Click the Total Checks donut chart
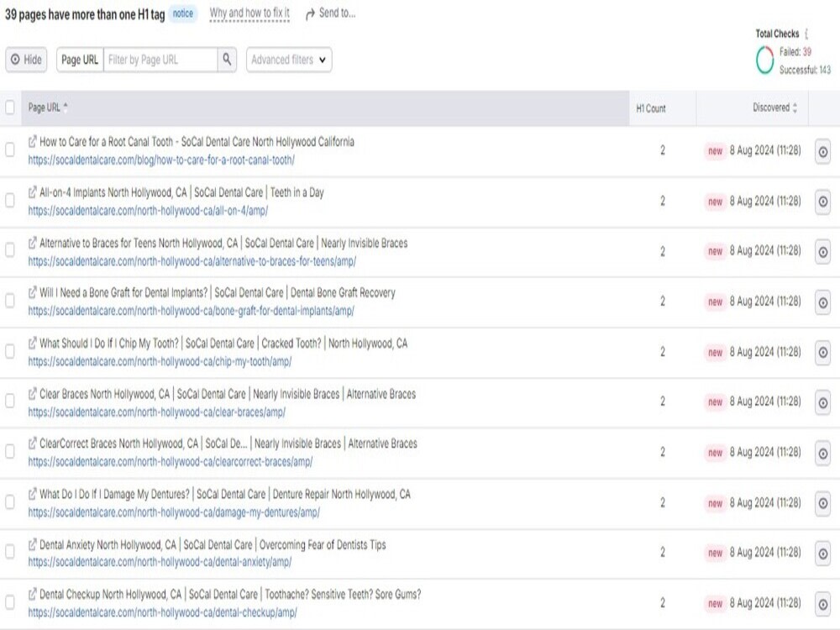This screenshot has height=630, width=840. click(764, 60)
